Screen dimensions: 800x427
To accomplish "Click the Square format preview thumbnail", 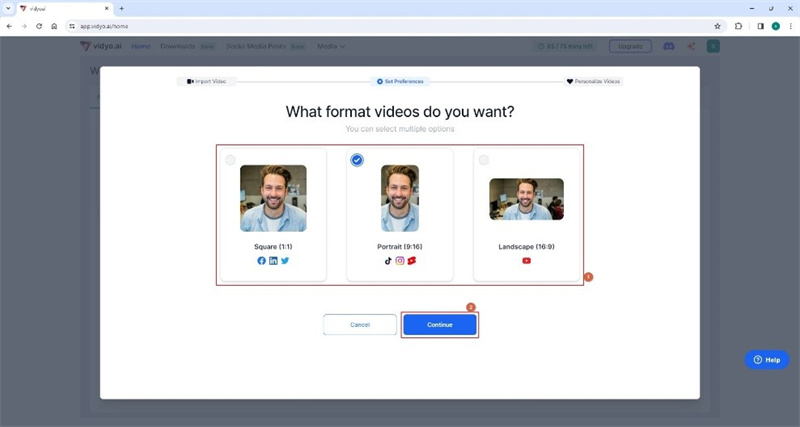I will pyautogui.click(x=273, y=198).
